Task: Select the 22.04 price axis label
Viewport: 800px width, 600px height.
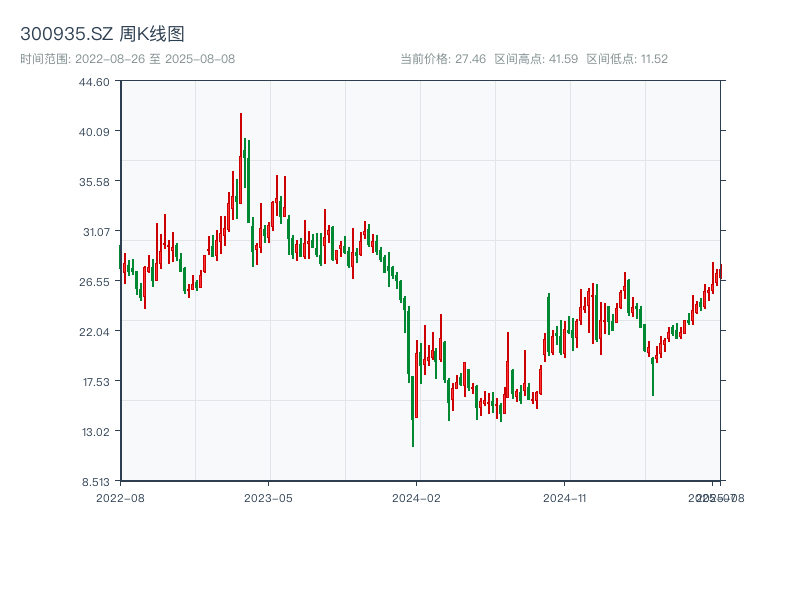Action: click(94, 331)
